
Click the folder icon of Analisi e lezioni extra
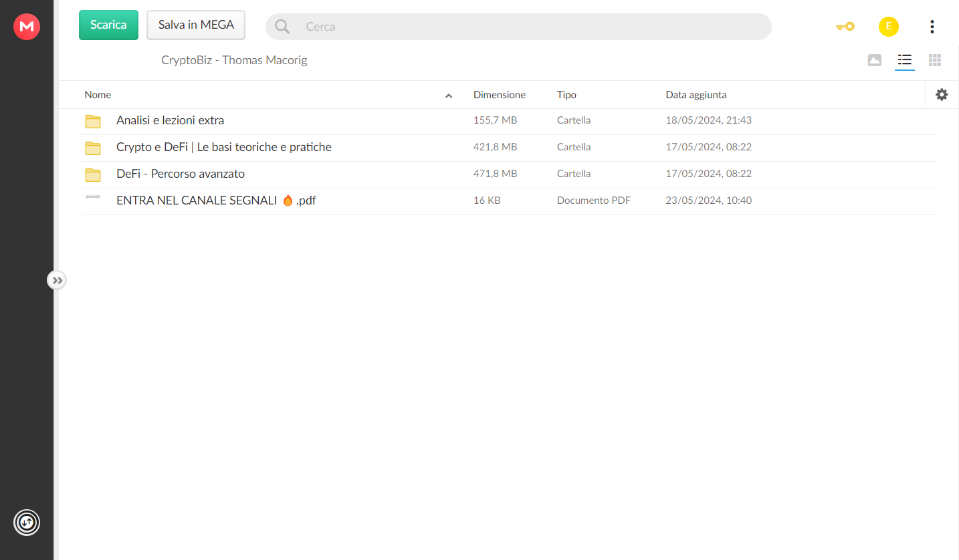(x=93, y=121)
